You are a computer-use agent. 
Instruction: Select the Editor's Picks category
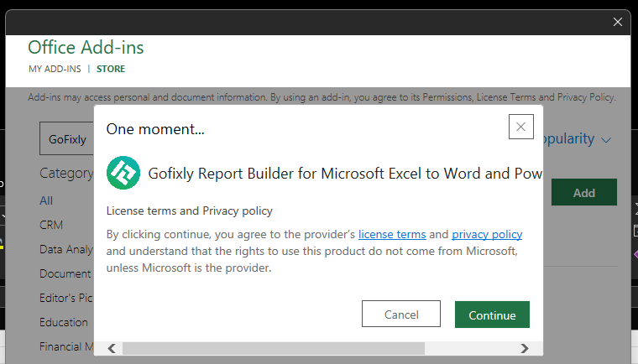tap(66, 298)
